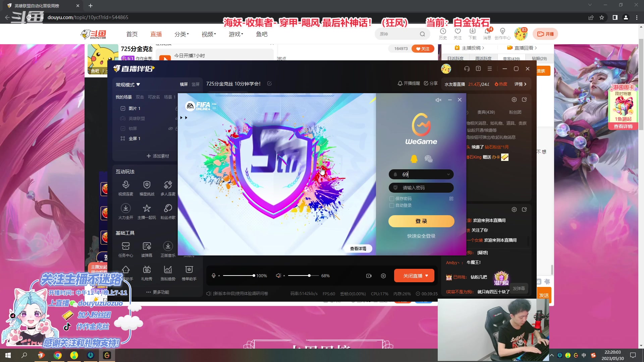Open QR code login in WeGame
Screen dimensions: 644x362
tap(451, 199)
